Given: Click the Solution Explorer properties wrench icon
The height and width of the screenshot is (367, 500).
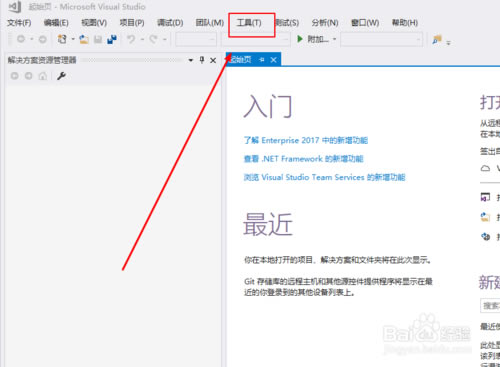Looking at the screenshot, I should point(61,76).
